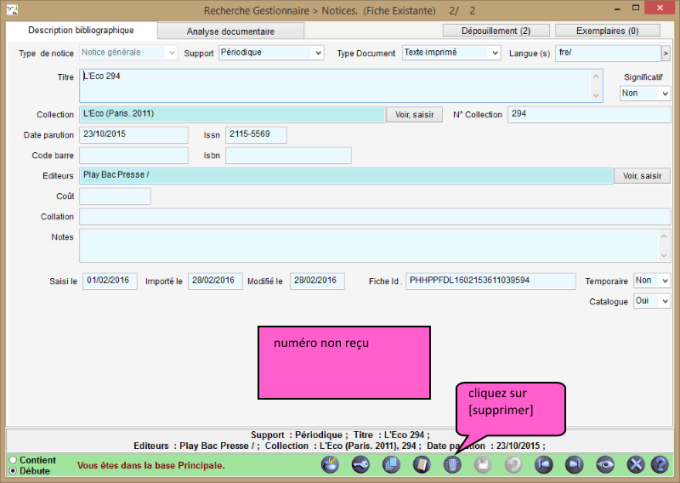
Task: Click into the Code barre input field
Action: (133, 155)
